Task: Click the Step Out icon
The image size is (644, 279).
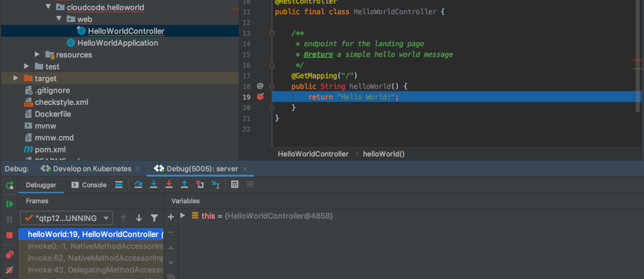Action: (x=184, y=185)
